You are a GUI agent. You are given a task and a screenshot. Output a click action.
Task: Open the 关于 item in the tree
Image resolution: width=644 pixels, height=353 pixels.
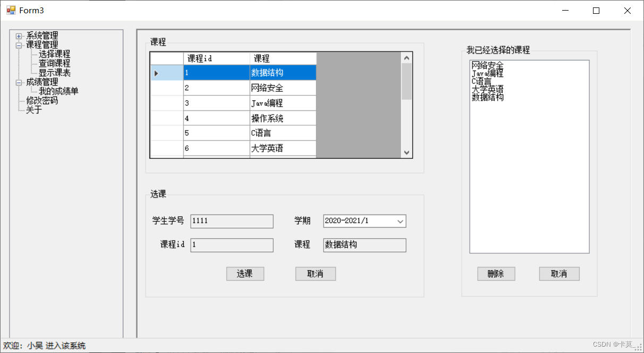coord(34,110)
